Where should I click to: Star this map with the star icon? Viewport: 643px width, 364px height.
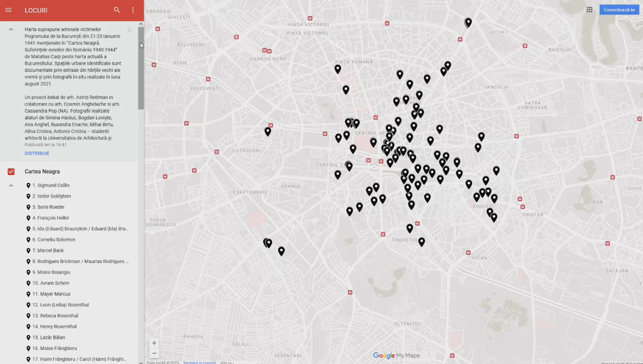(129, 30)
